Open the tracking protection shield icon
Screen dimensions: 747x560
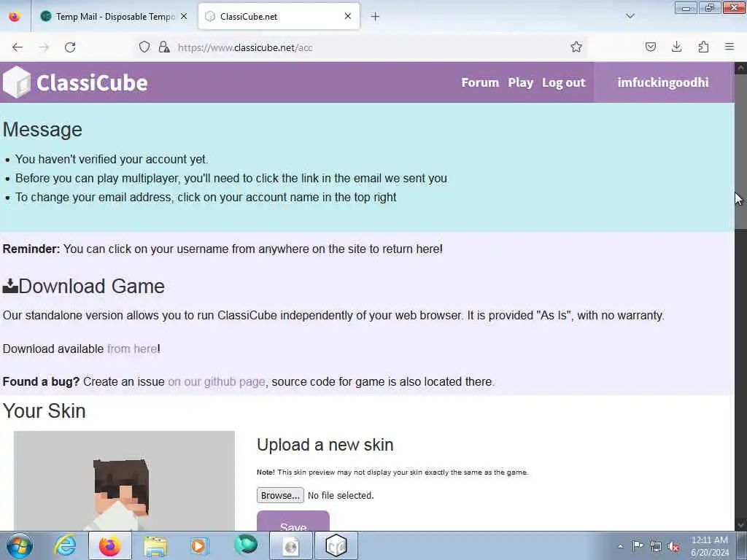144,47
